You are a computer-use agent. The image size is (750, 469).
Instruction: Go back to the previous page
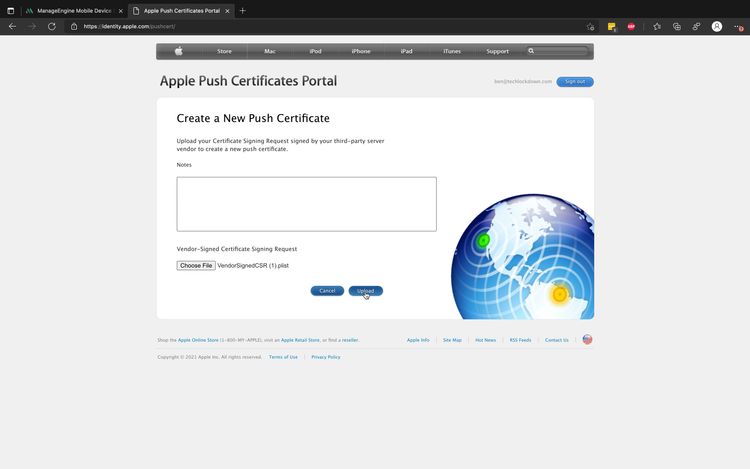tap(12, 26)
